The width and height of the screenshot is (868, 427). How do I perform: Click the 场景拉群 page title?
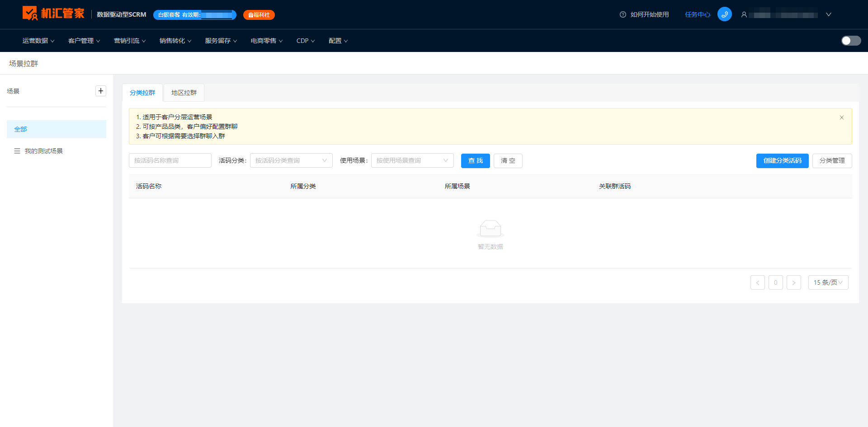[x=24, y=64]
